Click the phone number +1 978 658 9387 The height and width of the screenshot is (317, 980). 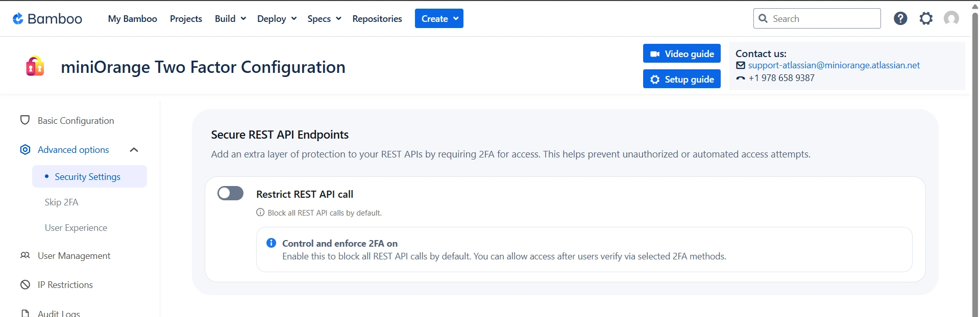pyautogui.click(x=781, y=78)
